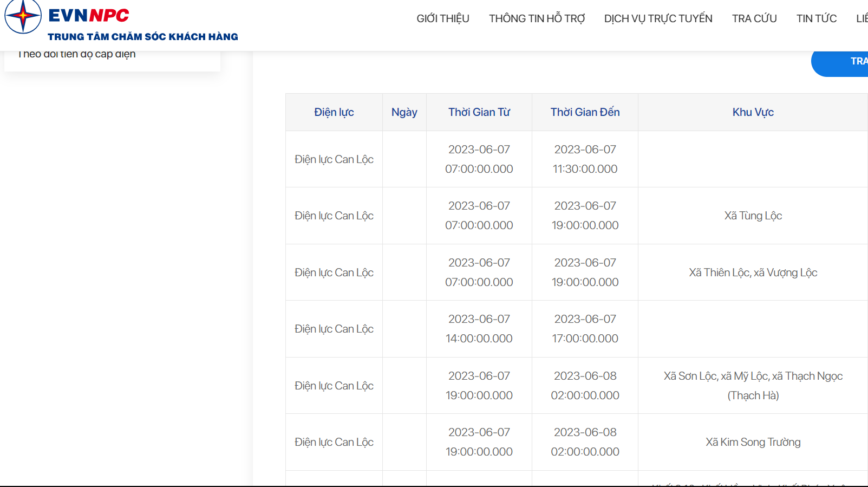Click the EVN star logo icon
868x487 pixels.
coord(23,16)
